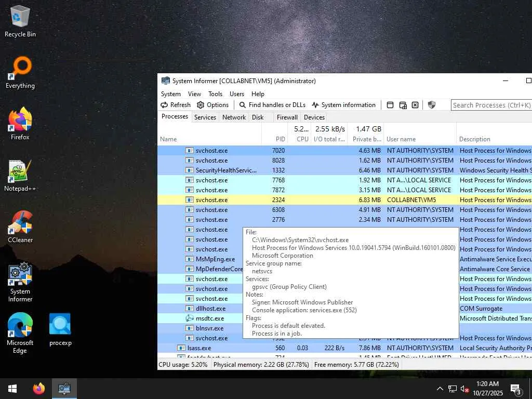The image size is (532, 399).
Task: Select svchost.exe with PID 7020
Action: click(x=345, y=150)
